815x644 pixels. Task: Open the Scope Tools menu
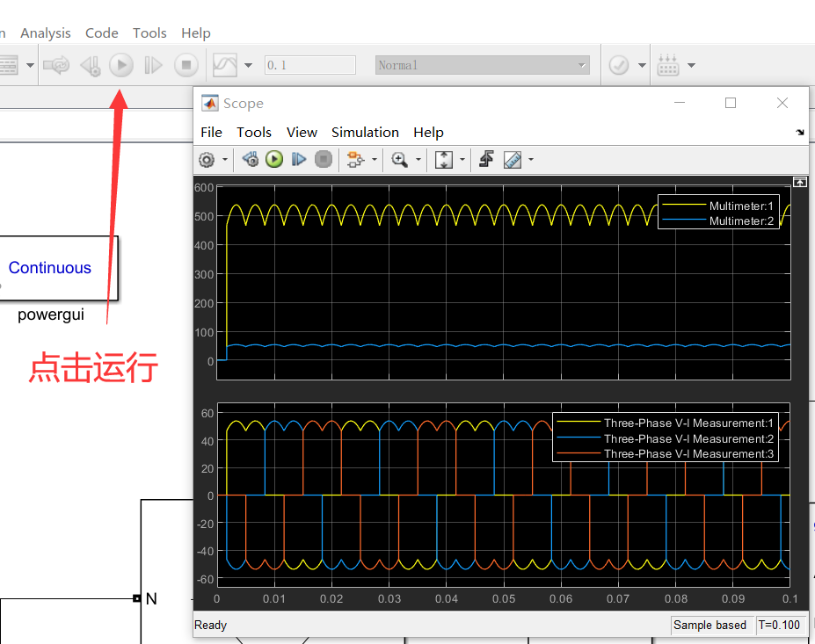(x=254, y=133)
